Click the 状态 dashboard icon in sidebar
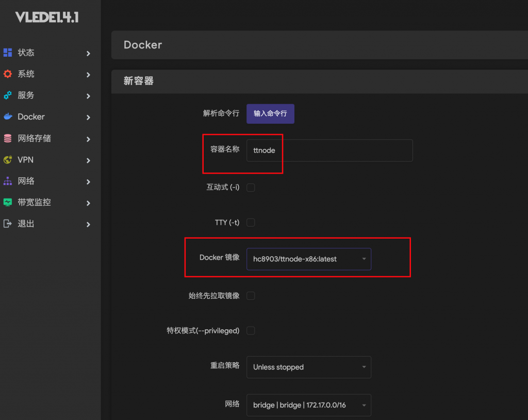This screenshot has width=528, height=420. pyautogui.click(x=8, y=53)
